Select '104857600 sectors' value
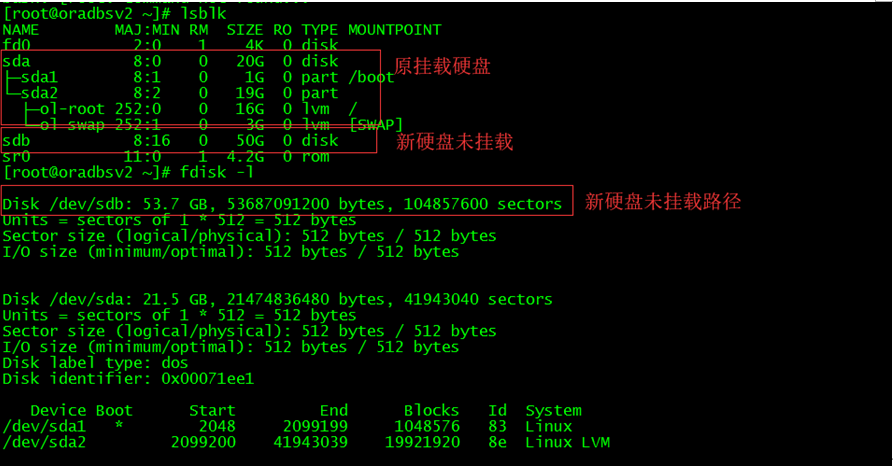Screen dimensions: 893x468 coord(482,204)
